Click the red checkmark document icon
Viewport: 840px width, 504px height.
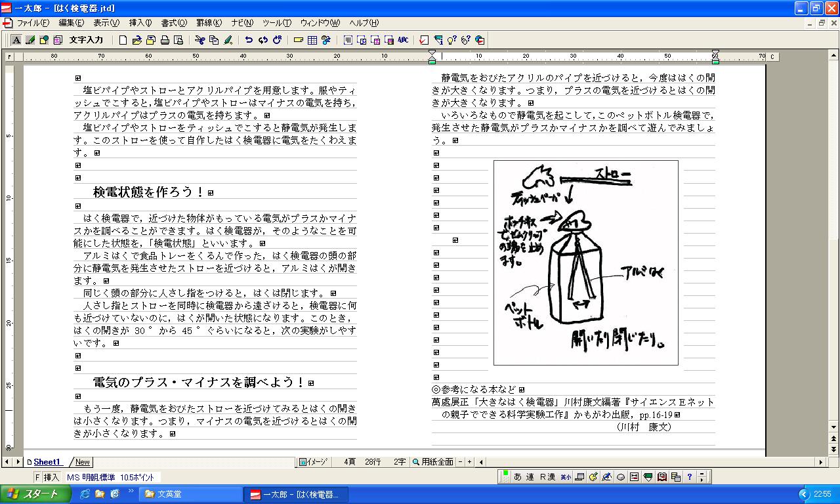point(424,40)
